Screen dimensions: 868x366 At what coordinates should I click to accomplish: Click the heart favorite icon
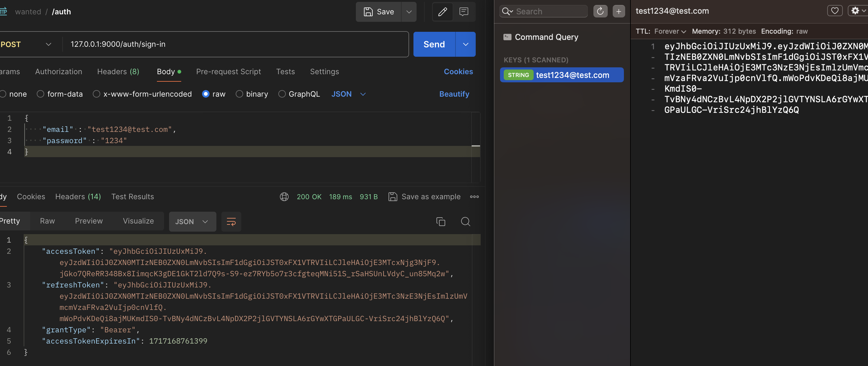(834, 11)
